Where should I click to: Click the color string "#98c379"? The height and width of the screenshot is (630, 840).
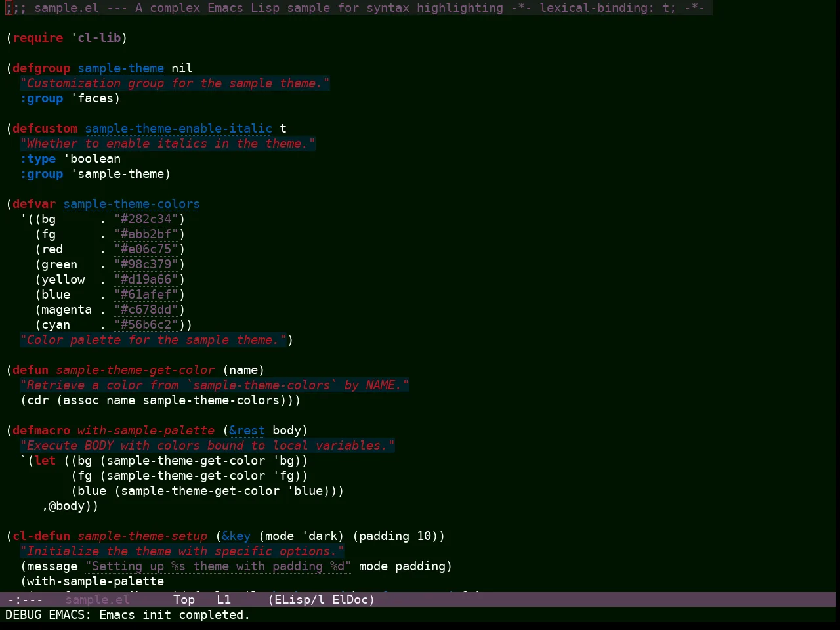[x=146, y=264]
